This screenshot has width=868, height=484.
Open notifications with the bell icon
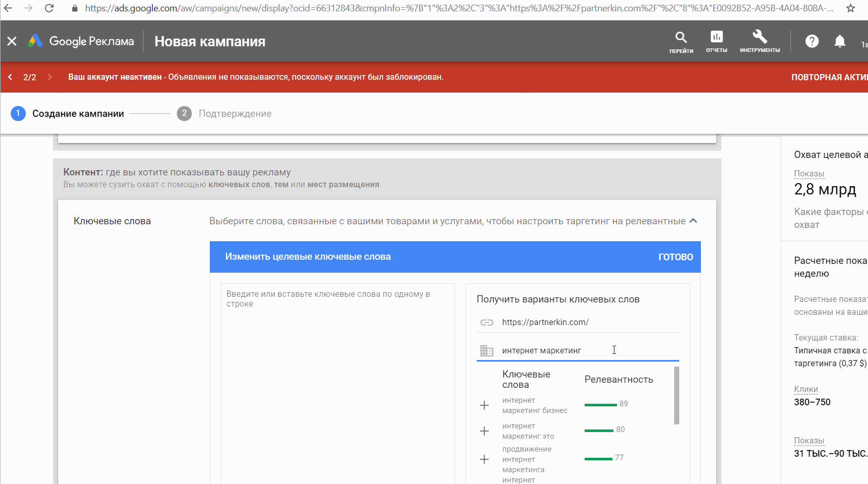pyautogui.click(x=840, y=41)
